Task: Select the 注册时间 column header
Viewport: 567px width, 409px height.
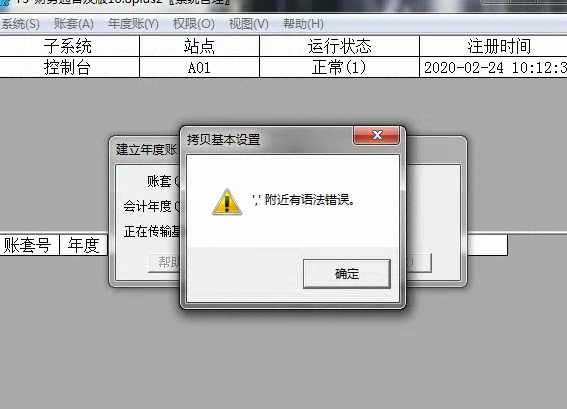Action: [493, 46]
